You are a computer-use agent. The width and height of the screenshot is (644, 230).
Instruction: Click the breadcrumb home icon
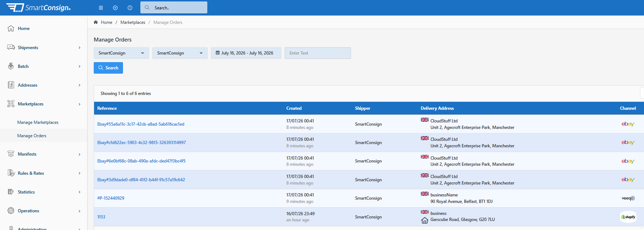(x=96, y=22)
